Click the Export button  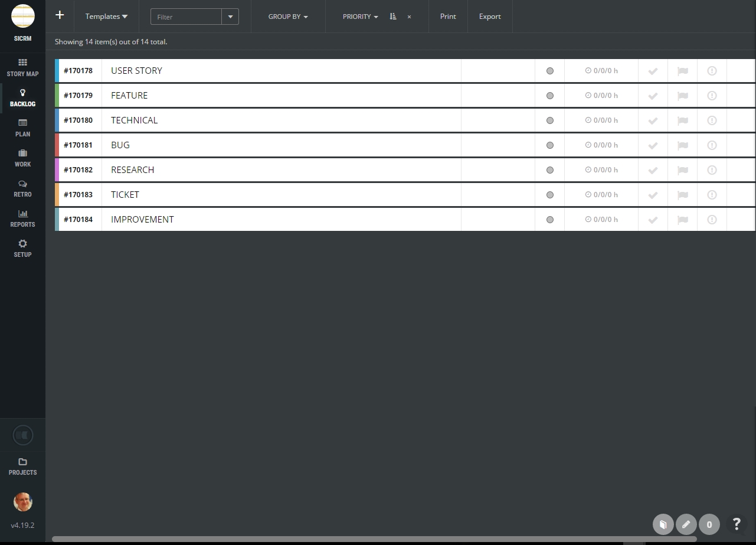(x=490, y=17)
